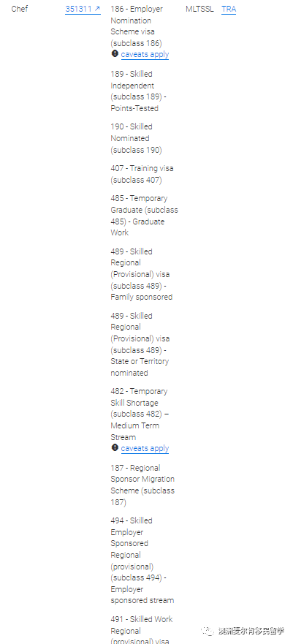Open the TRA assessing authority link
Image resolution: width=293 pixels, height=644 pixels.
[229, 9]
